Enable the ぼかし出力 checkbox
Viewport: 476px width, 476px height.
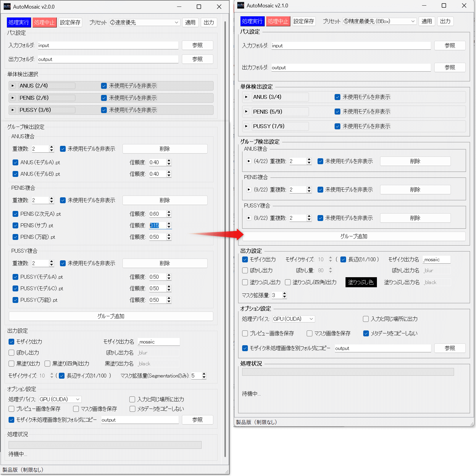point(11,352)
